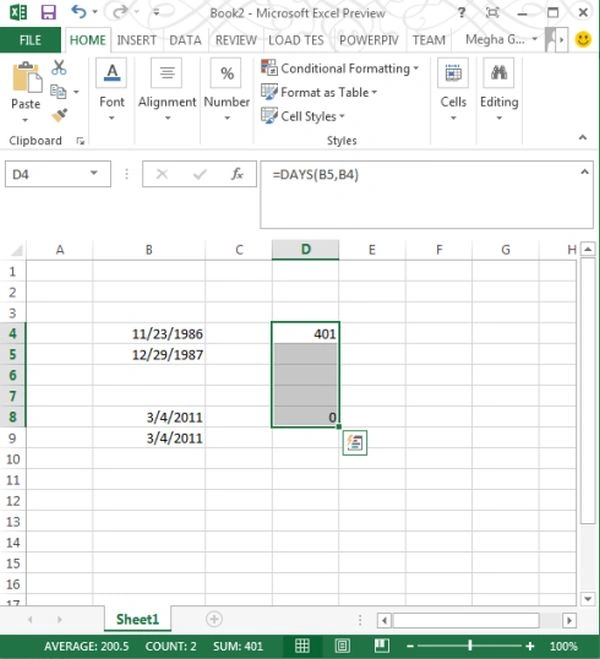Click the Insert Function fx icon

click(x=237, y=174)
